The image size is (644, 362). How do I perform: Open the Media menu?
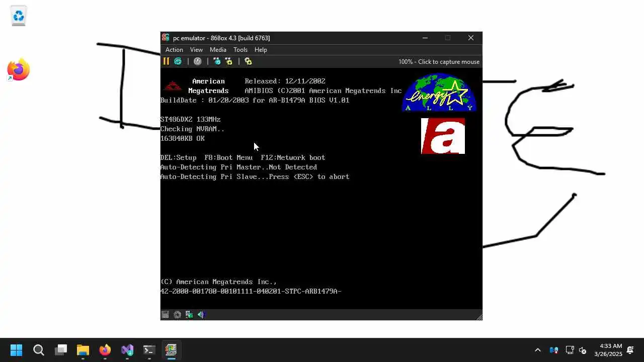tap(218, 50)
